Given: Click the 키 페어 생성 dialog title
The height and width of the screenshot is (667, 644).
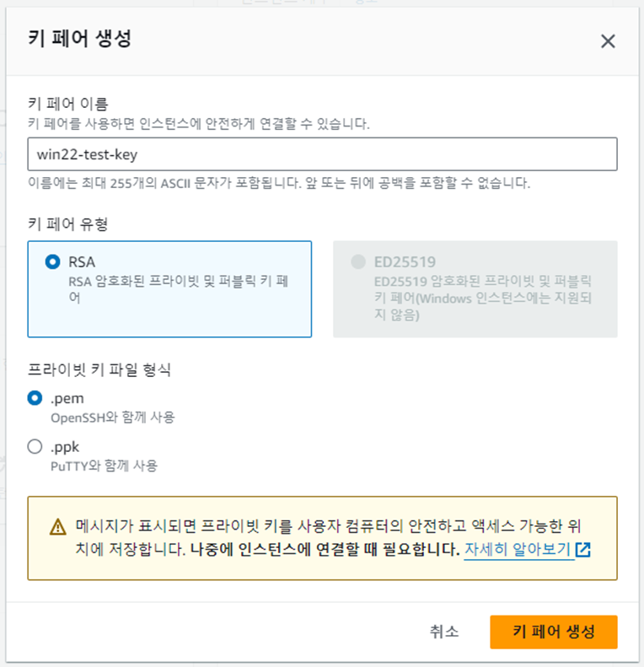Looking at the screenshot, I should tap(79, 38).
